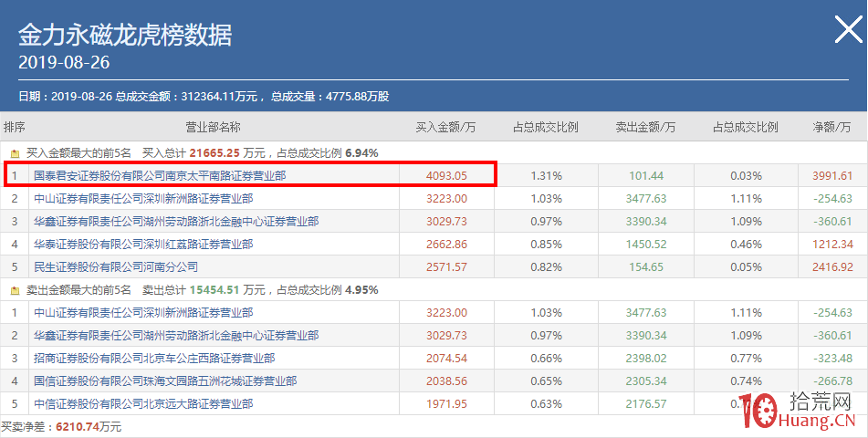Click the sell amount 2305.34
The height and width of the screenshot is (438, 868).
click(646, 381)
